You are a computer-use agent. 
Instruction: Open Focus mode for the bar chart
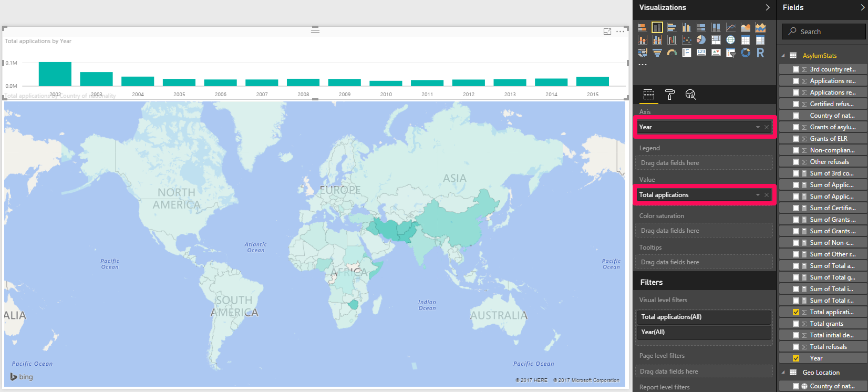(x=607, y=32)
